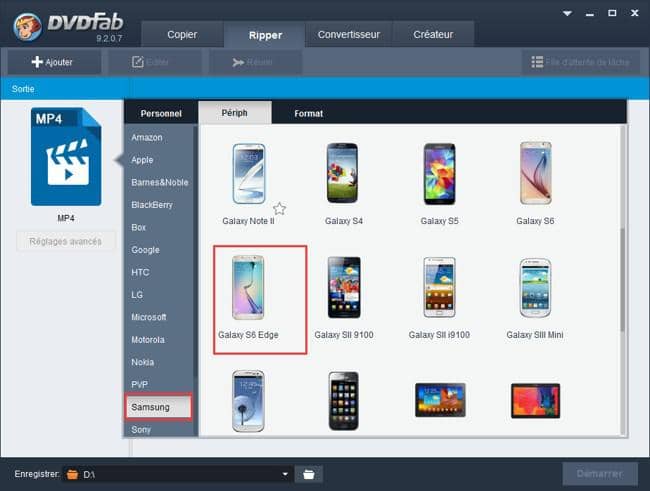Select Apple in the brand list
The image size is (650, 491).
(x=142, y=160)
